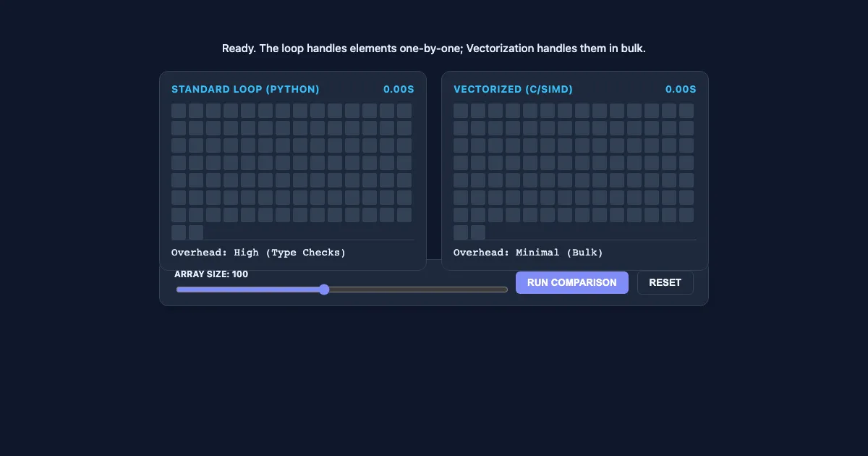The height and width of the screenshot is (456, 868).
Task: Click the first cell of the Standard Loop grid
Action: [179, 111]
